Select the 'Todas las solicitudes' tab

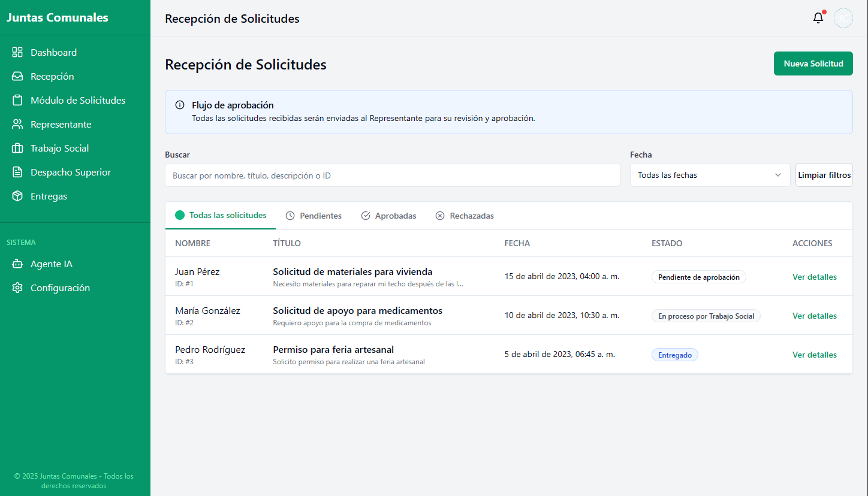click(221, 215)
